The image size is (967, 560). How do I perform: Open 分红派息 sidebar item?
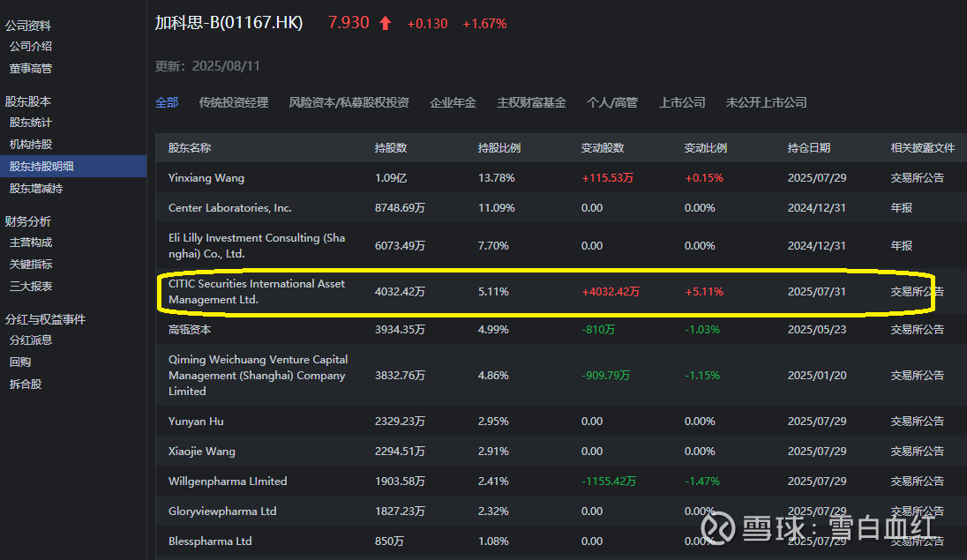pyautogui.click(x=31, y=340)
